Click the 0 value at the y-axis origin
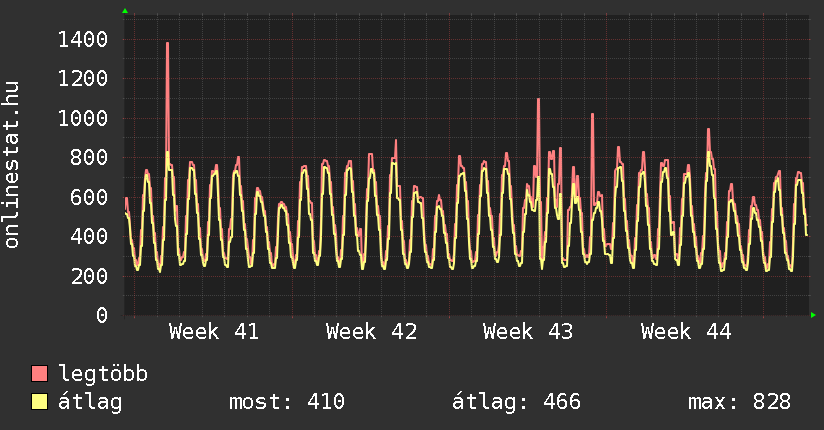The height and width of the screenshot is (430, 824). (x=101, y=316)
